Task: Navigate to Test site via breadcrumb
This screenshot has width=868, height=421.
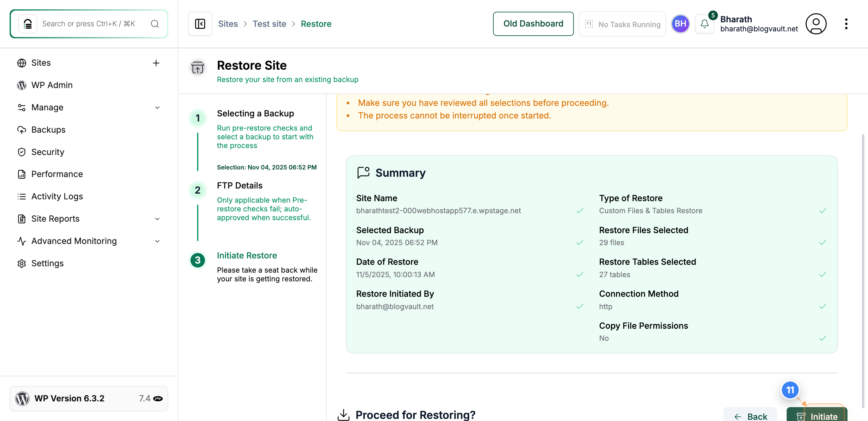Action: 269,24
